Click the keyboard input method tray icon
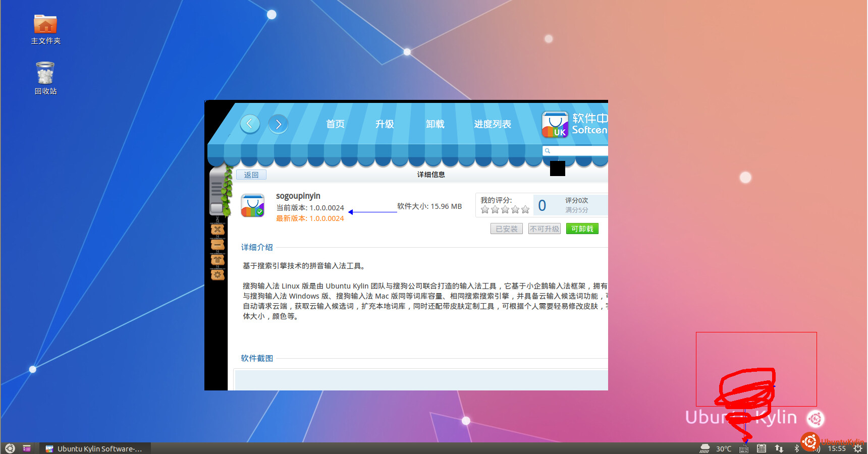 [x=744, y=448]
